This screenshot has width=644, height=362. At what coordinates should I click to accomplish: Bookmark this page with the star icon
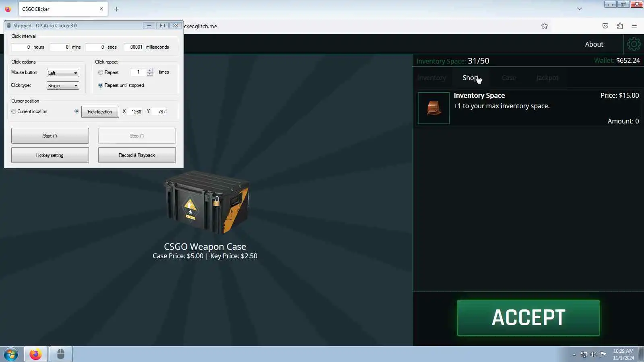pyautogui.click(x=545, y=26)
